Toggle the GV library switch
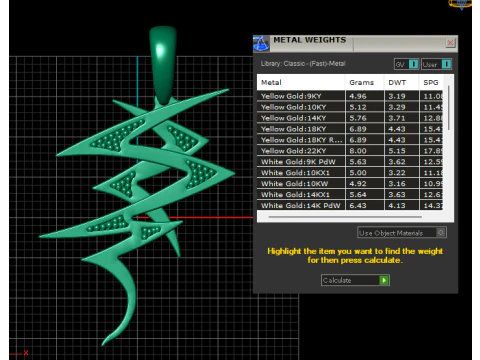Image resolution: width=480 pixels, height=360 pixels. [406, 64]
